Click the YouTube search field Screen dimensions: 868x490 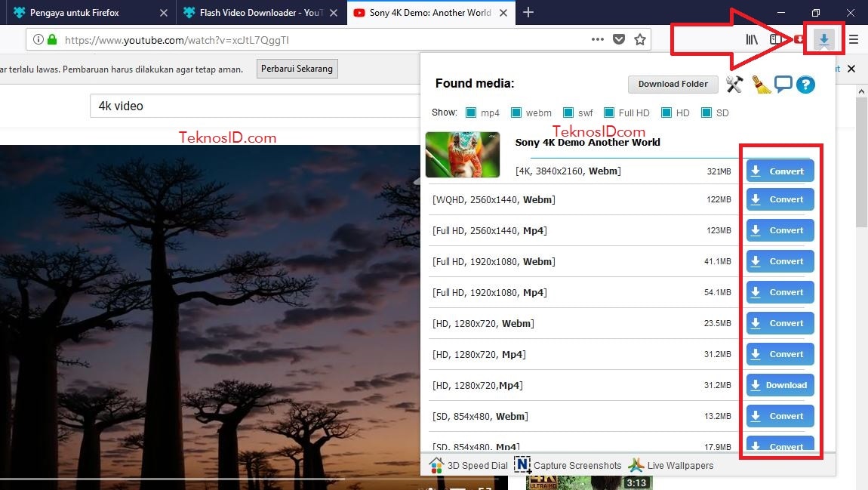click(254, 106)
